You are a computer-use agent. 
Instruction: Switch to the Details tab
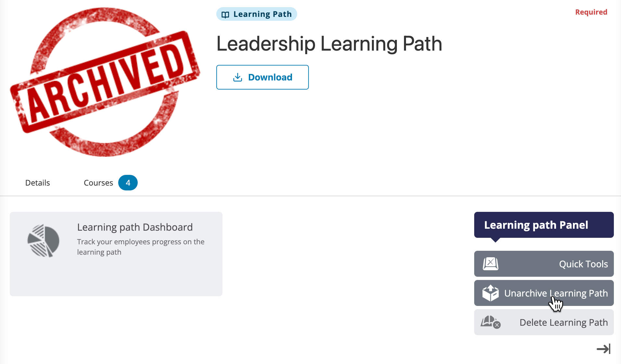37,183
